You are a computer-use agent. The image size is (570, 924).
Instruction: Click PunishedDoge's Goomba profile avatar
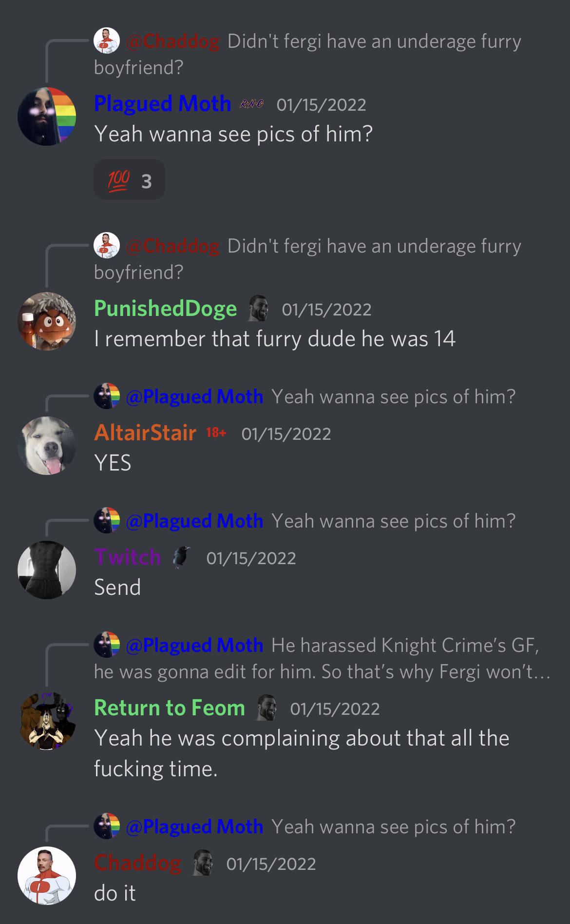tap(47, 321)
